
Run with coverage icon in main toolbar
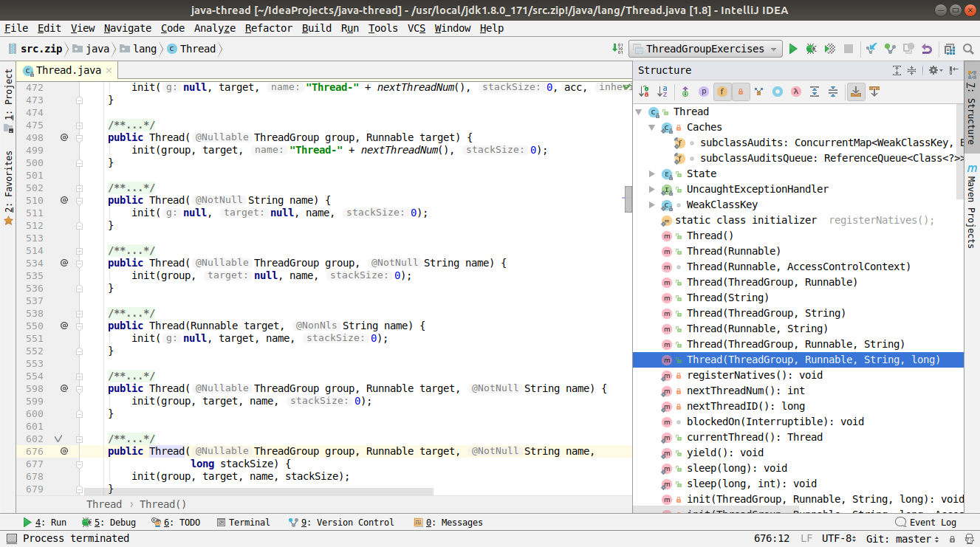tap(829, 49)
